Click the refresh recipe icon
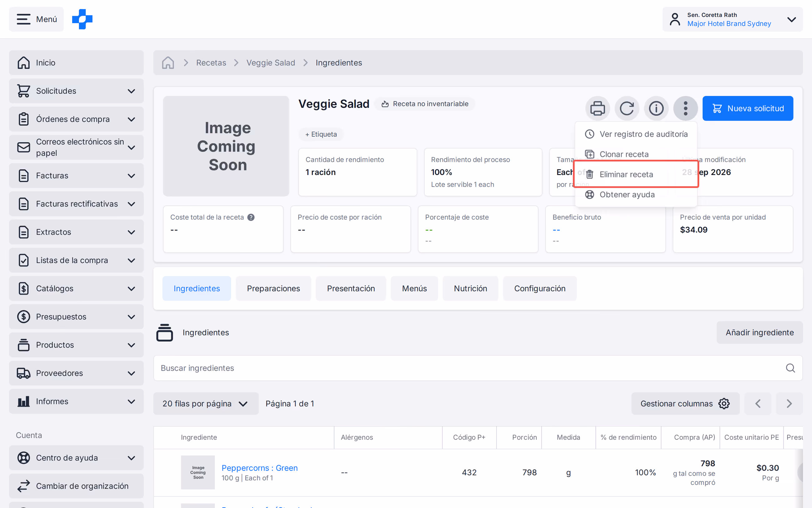This screenshot has height=508, width=812. click(x=626, y=108)
